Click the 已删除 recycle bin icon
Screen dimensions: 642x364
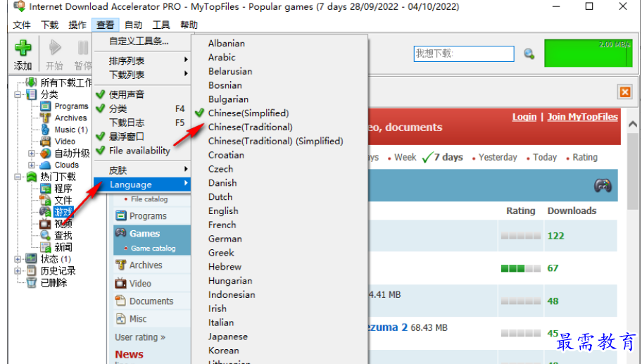coord(32,282)
